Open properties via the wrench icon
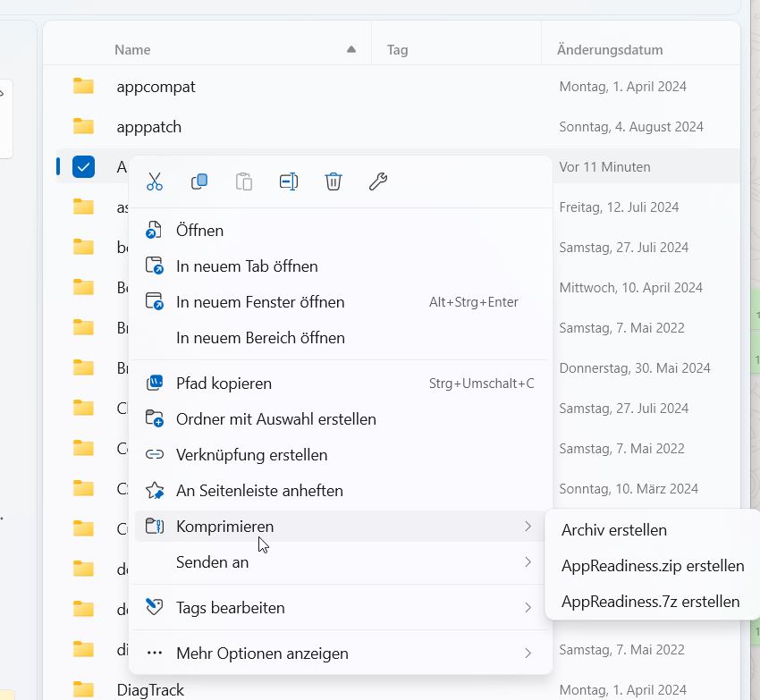Image resolution: width=760 pixels, height=700 pixels. tap(378, 181)
